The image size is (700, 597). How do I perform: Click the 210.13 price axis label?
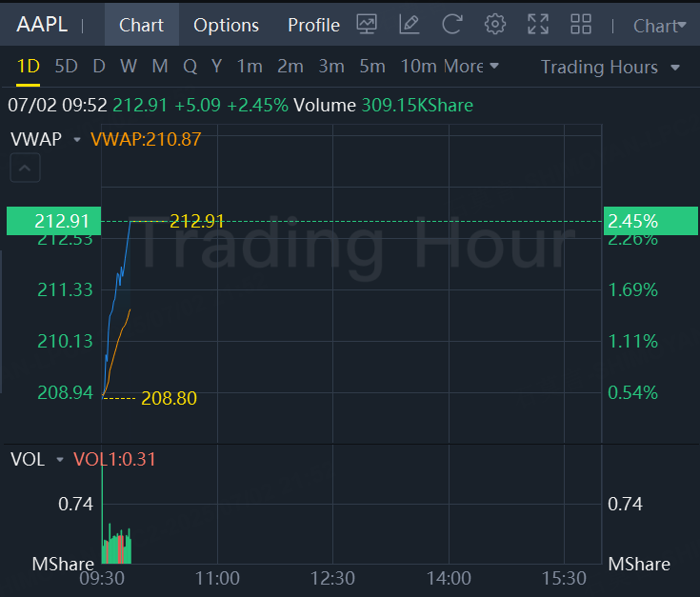pos(65,341)
